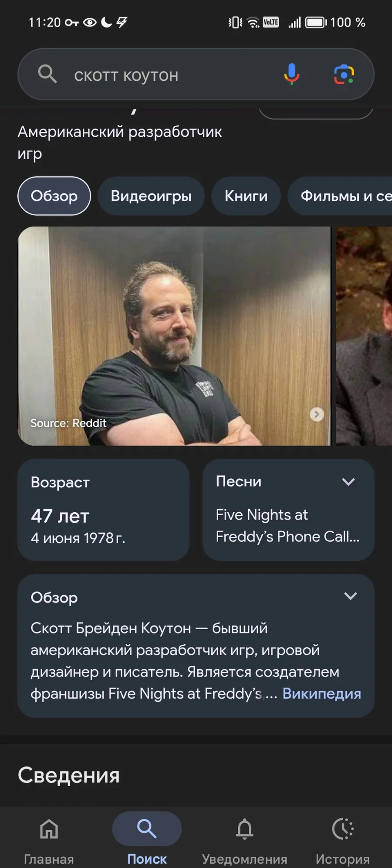Image resolution: width=392 pixels, height=868 pixels.
Task: Open Google Lens camera search icon
Action: pos(344,74)
